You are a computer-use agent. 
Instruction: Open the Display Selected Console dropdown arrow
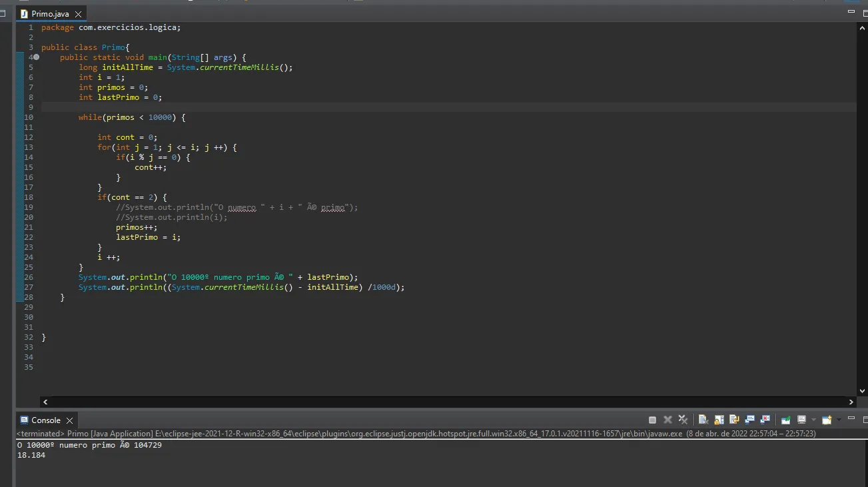813,420
